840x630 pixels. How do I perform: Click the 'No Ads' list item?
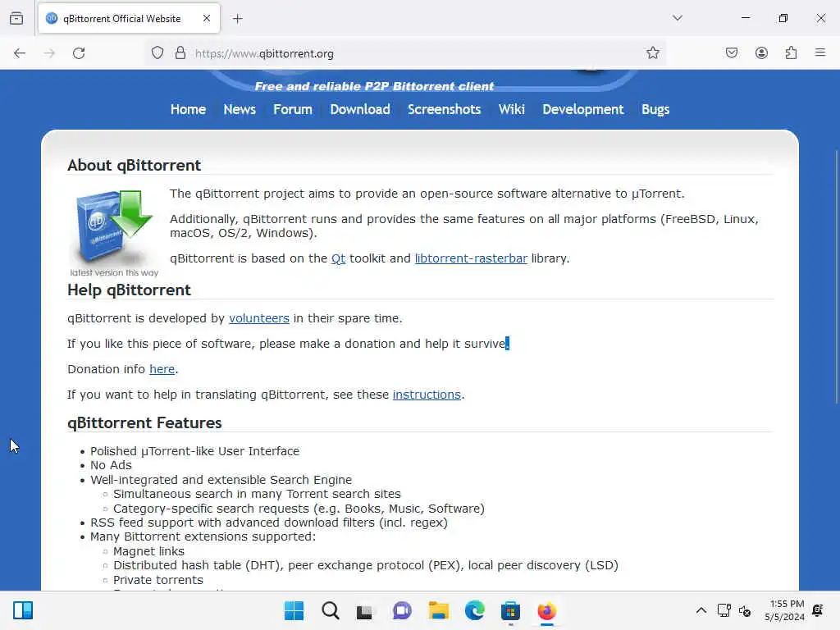(x=111, y=466)
